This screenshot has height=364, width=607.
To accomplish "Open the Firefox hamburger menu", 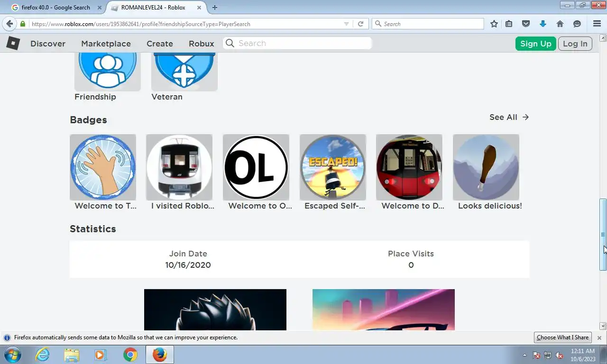I will (597, 24).
